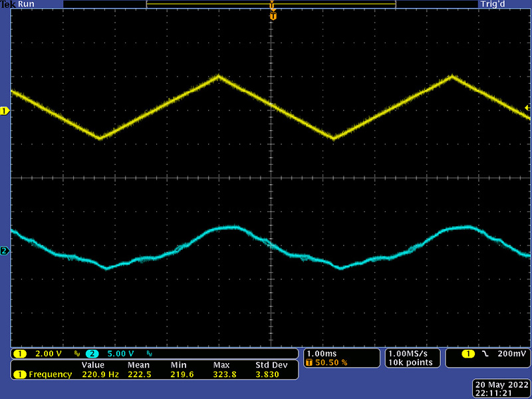Image resolution: width=532 pixels, height=399 pixels.
Task: Click the trigger source channel 1 badge
Action: (x=469, y=353)
